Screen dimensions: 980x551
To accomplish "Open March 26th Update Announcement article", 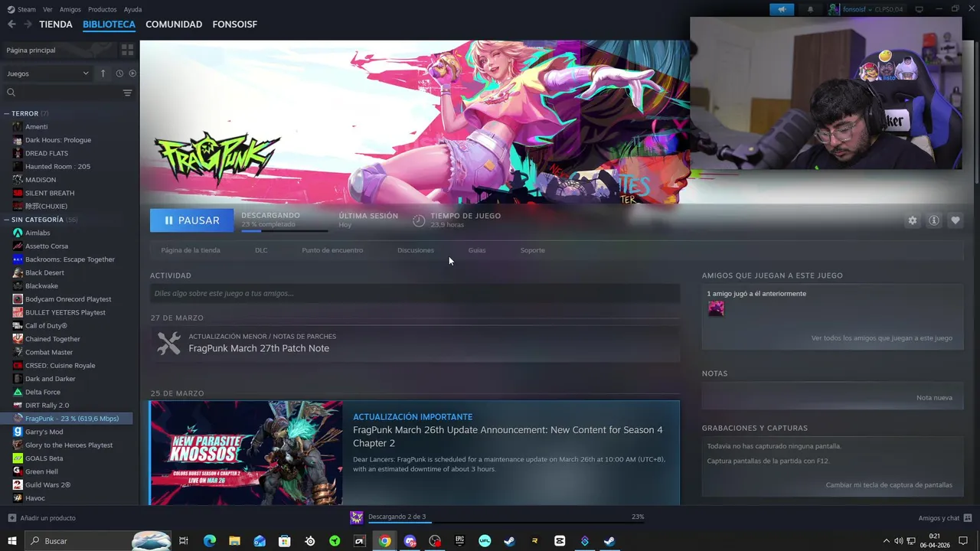I will pos(508,436).
